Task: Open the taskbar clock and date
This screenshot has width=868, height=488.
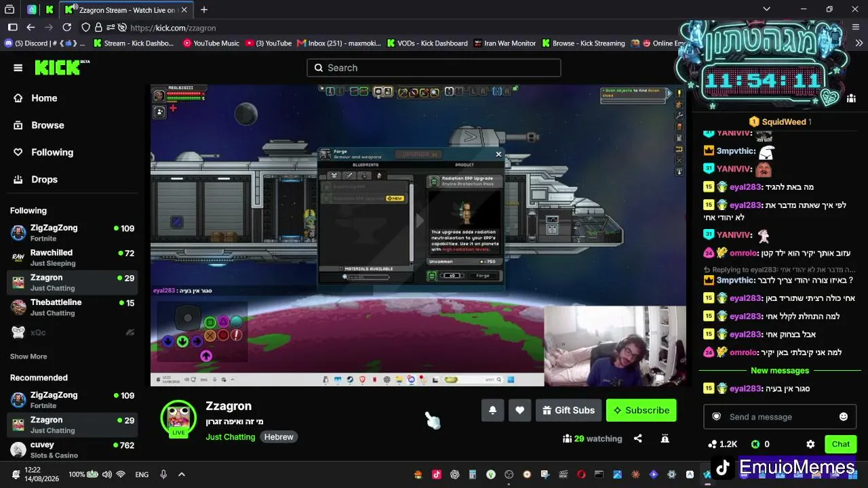Action: [x=42, y=474]
